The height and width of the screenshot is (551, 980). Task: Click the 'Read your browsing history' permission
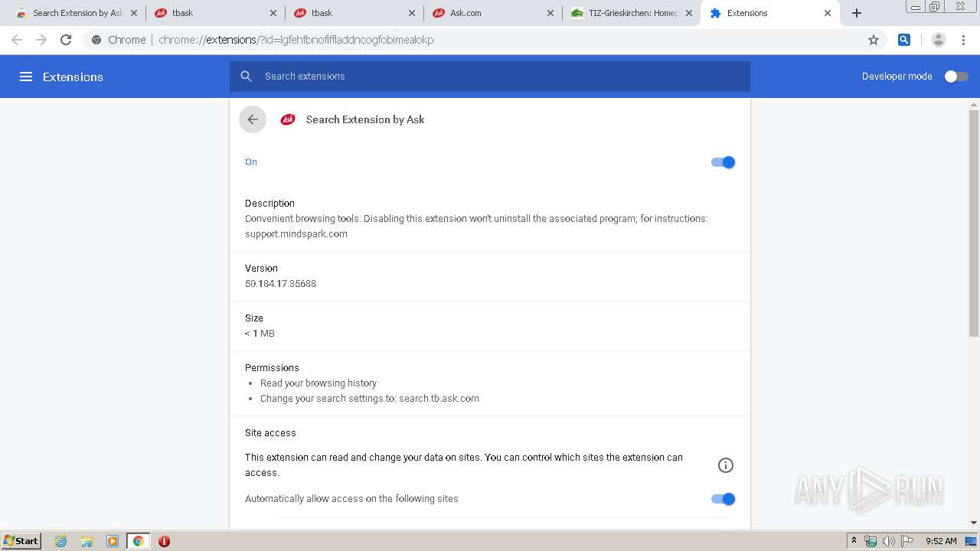coord(318,383)
